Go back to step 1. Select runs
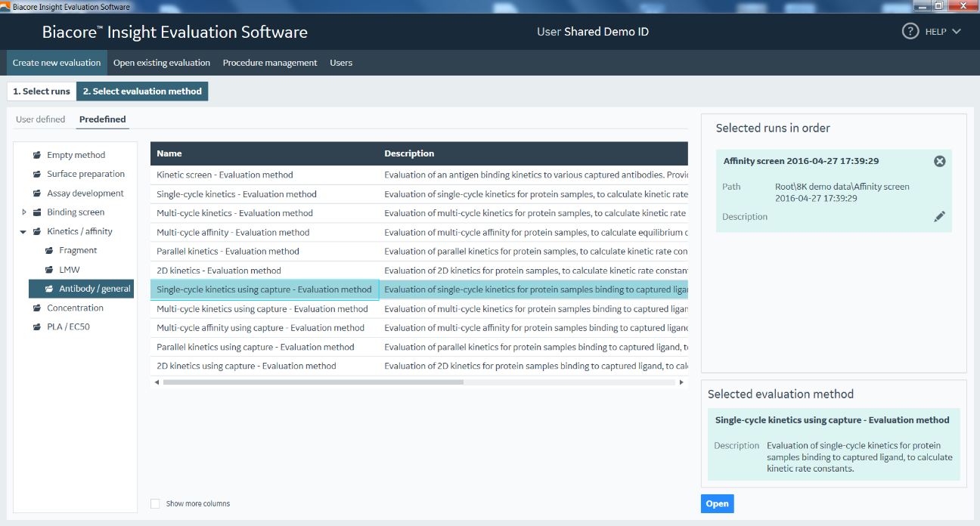 tap(42, 91)
